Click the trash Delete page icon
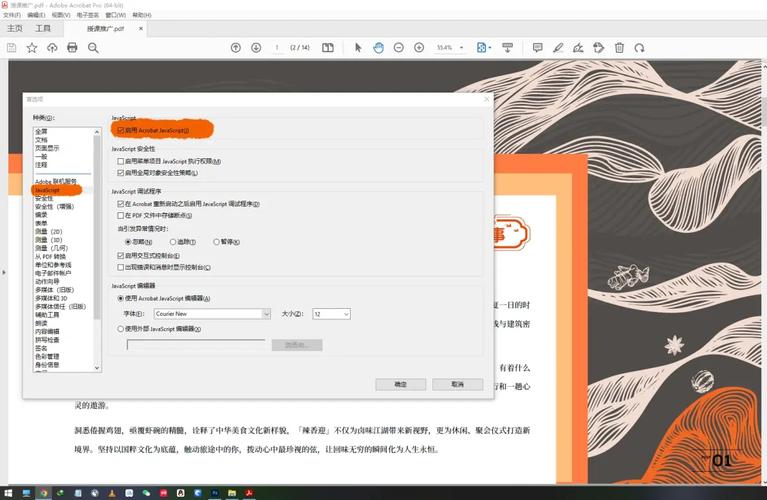This screenshot has height=500, width=767. (x=619, y=47)
